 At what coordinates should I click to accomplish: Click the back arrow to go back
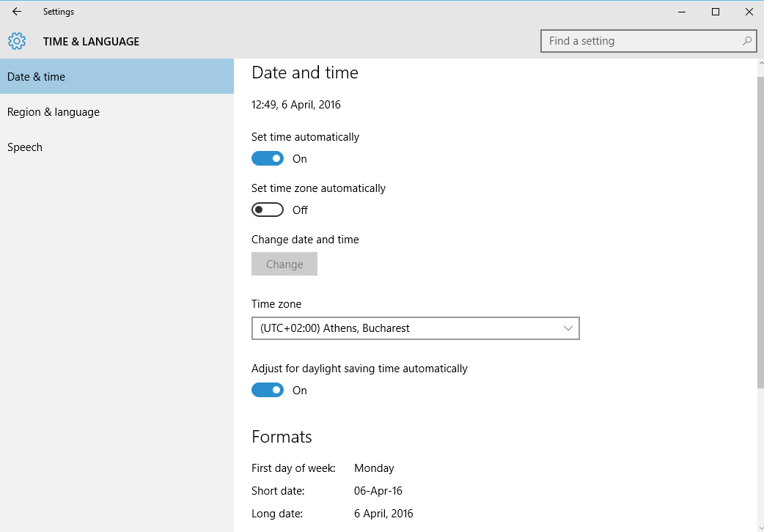16,12
